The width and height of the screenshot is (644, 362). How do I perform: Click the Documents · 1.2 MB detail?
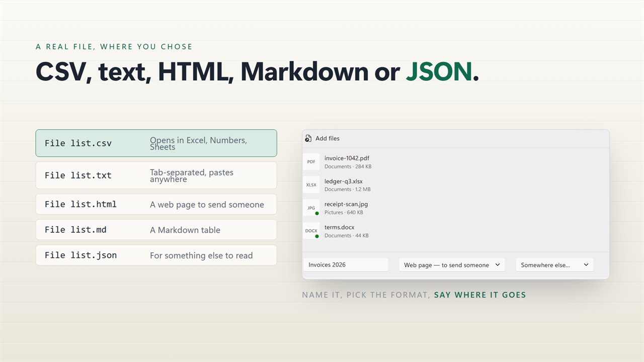(x=347, y=190)
